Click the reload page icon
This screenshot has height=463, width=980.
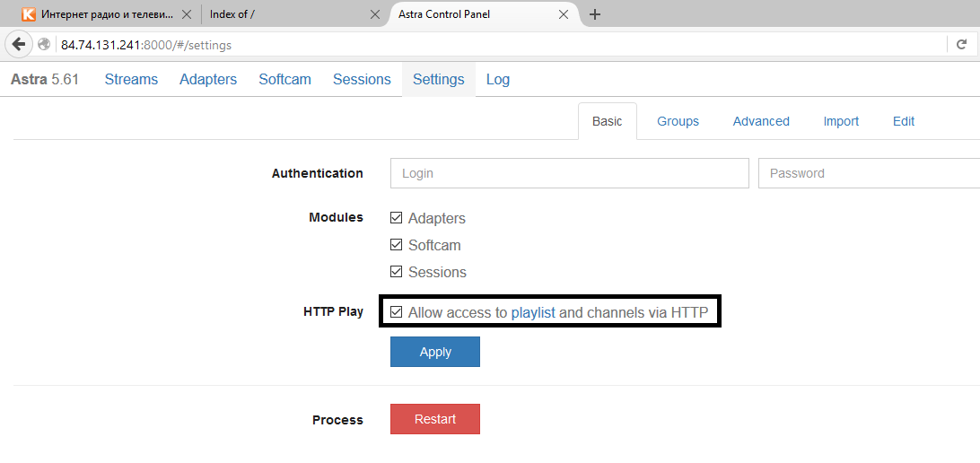tap(961, 44)
